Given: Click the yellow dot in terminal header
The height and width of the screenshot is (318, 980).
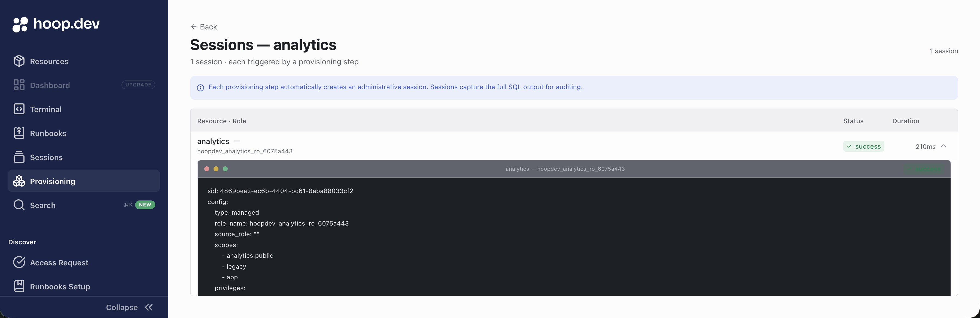Looking at the screenshot, I should coord(216,169).
